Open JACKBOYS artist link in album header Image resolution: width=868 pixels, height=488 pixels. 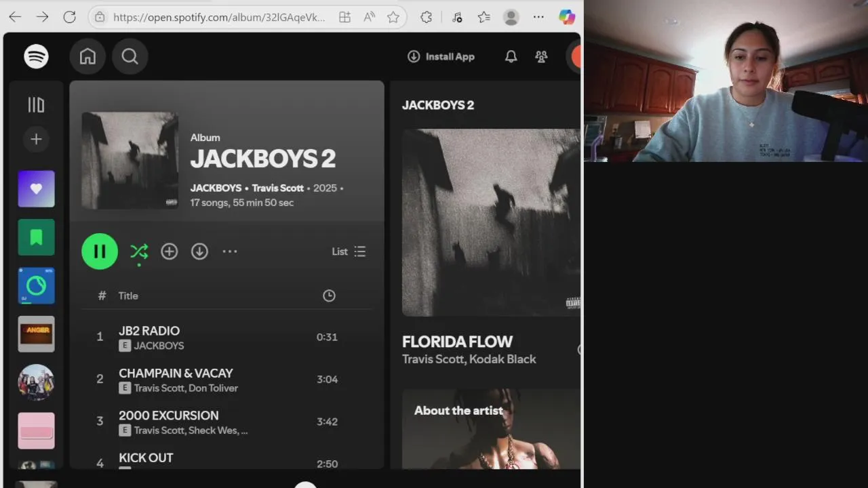pos(216,188)
